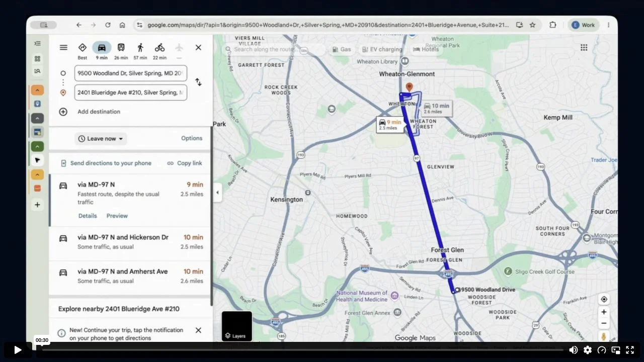Reload the page

pyautogui.click(x=108, y=25)
